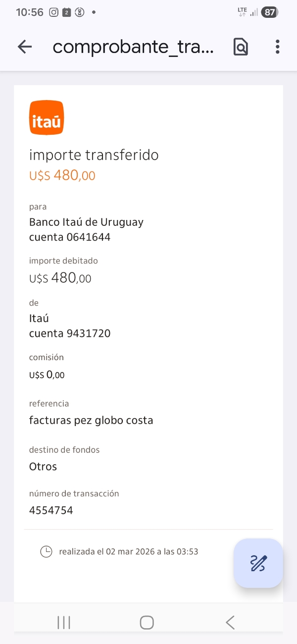Tap origin account number 9431720
Screen dimensions: 297x644
coord(88,333)
